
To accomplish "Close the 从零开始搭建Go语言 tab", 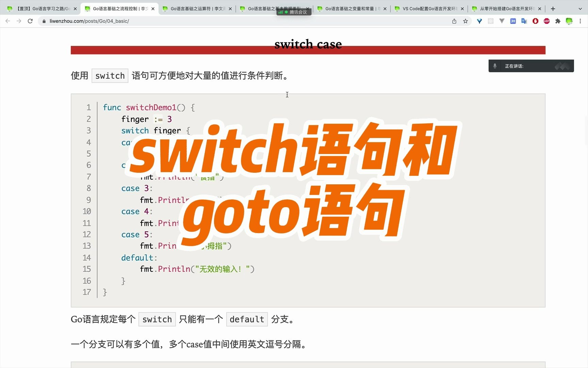I will click(540, 9).
